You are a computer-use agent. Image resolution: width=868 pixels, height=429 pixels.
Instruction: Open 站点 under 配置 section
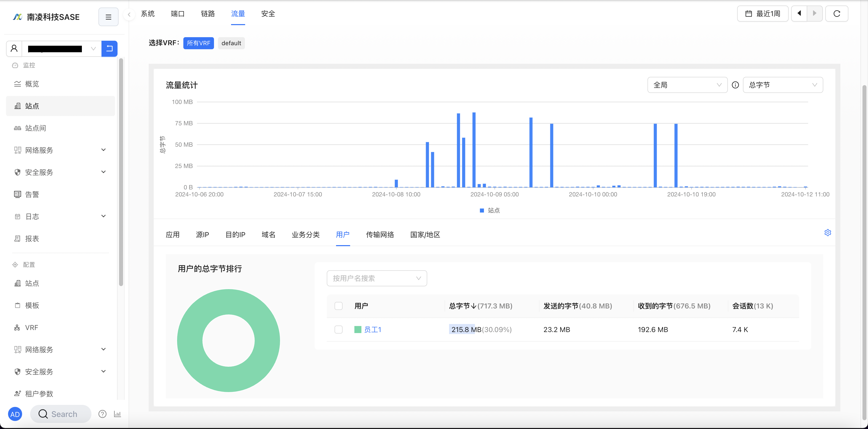click(61, 283)
